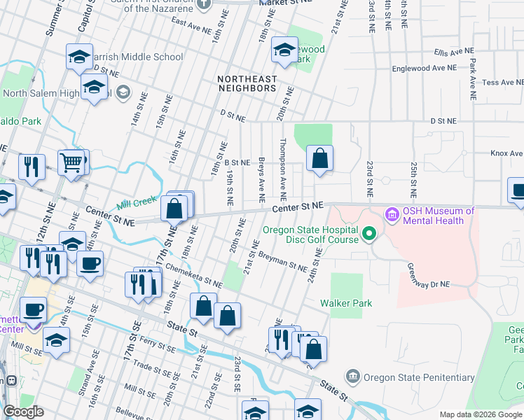Click the North Salem High School round icon
524x420 pixels.
click(123, 92)
